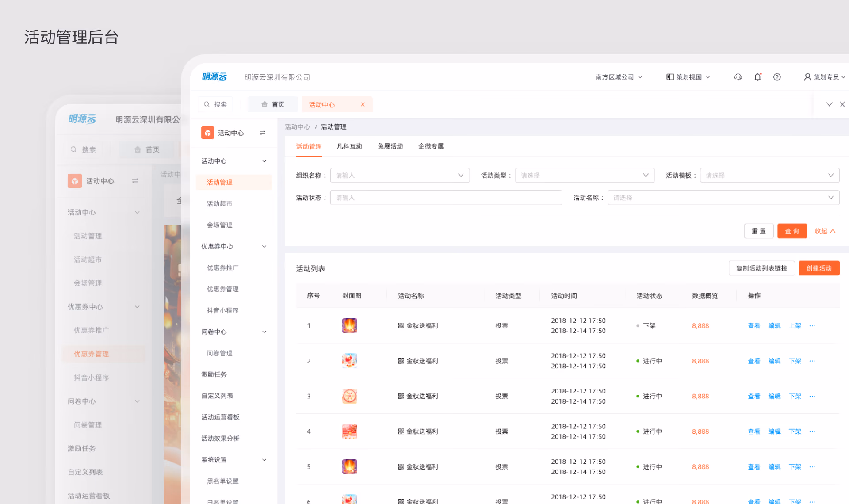Click the 重置 button

(x=759, y=231)
